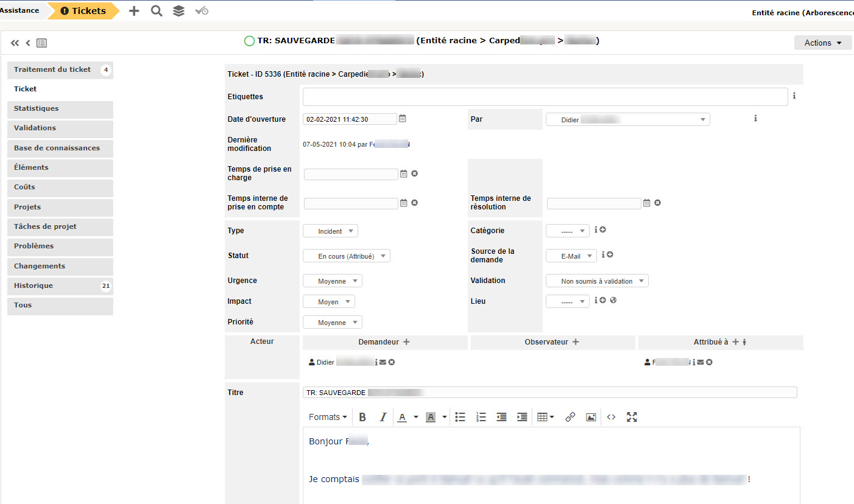Click the Actions button
The width and height of the screenshot is (854, 504).
tap(822, 43)
